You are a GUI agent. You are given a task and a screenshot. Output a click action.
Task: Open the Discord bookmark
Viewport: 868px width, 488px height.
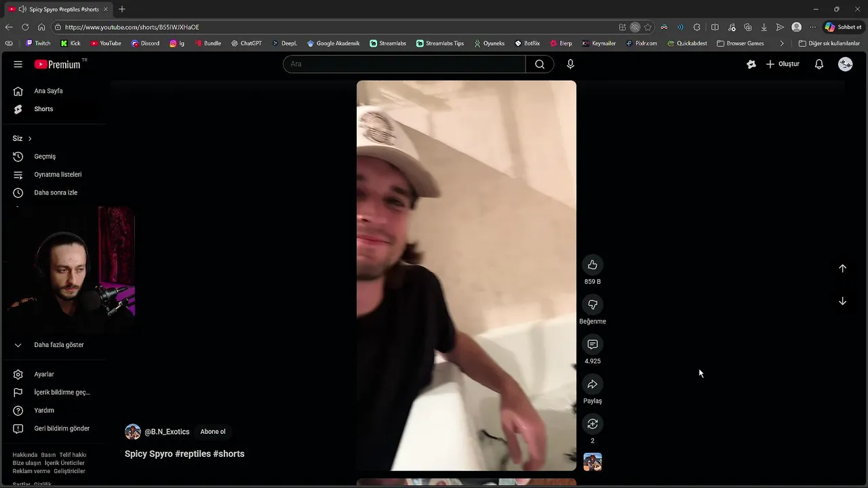(146, 43)
